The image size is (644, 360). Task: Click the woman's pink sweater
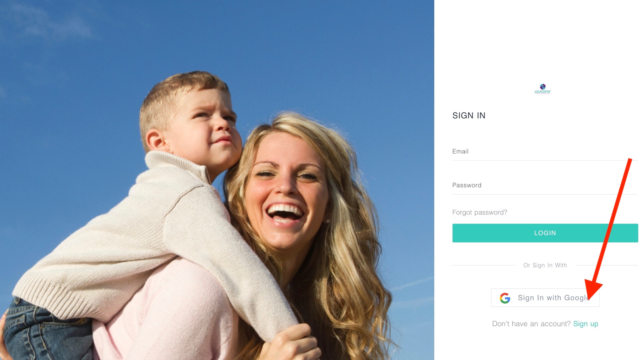pyautogui.click(x=169, y=312)
